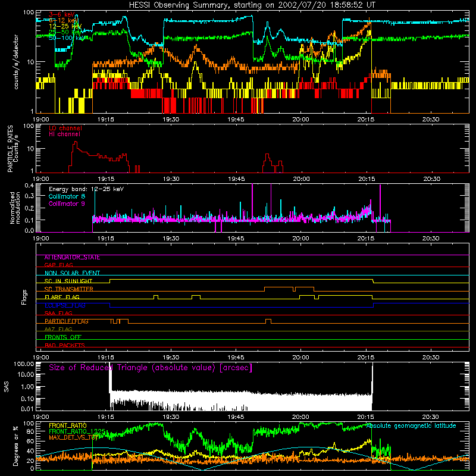Click the BAD_PACKETS flag label
This screenshot has width=476, height=476.
coord(65,345)
